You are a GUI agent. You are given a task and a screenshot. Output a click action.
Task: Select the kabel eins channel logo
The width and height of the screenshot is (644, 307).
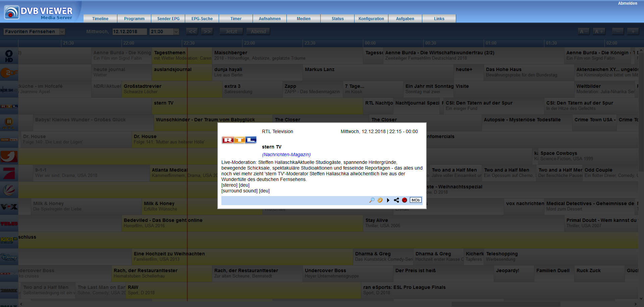tap(9, 157)
